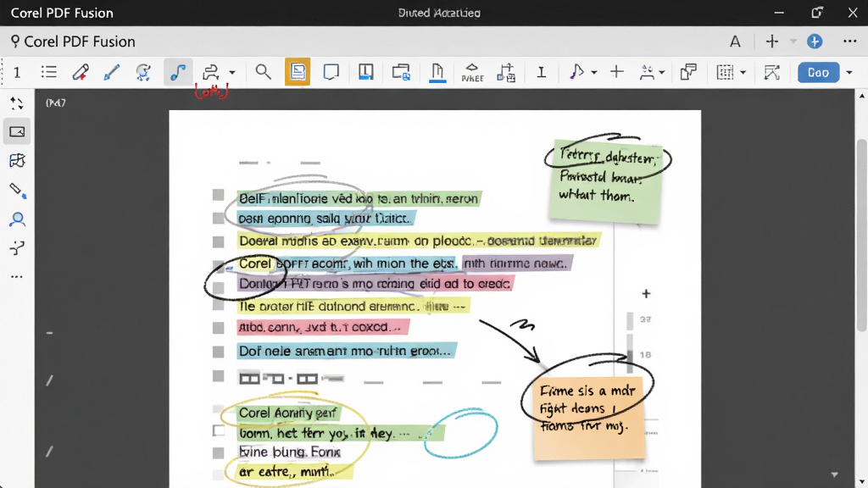Toggle checkbox beside 'DelF' green line
This screenshot has width=868, height=488.
(x=218, y=195)
